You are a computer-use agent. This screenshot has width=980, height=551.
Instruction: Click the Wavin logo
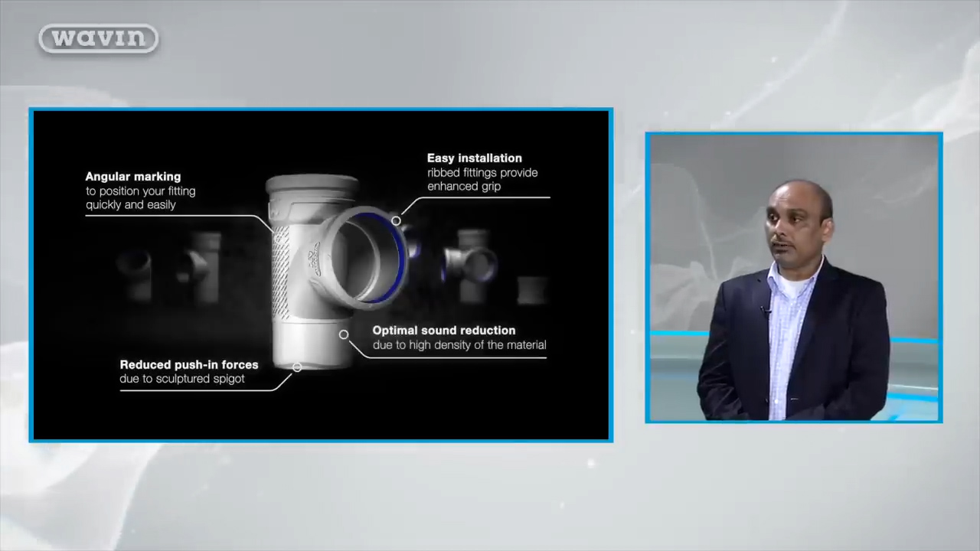point(98,38)
